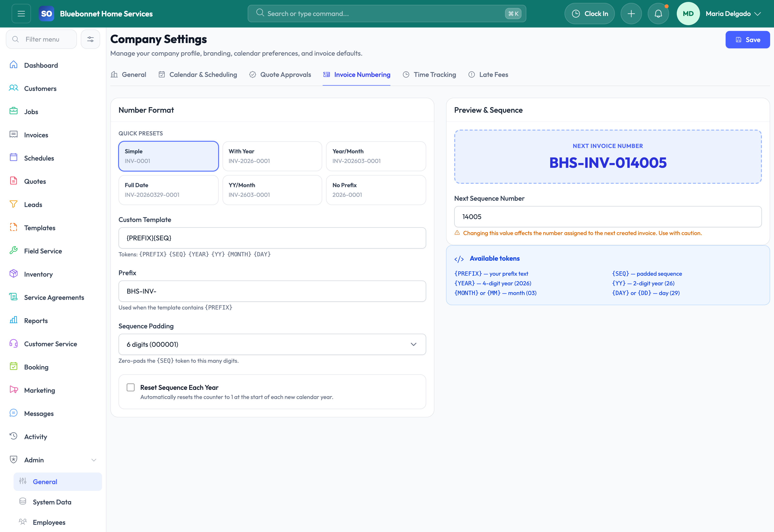The image size is (774, 532).
Task: Switch to Time Tracking tab
Action: pos(429,75)
